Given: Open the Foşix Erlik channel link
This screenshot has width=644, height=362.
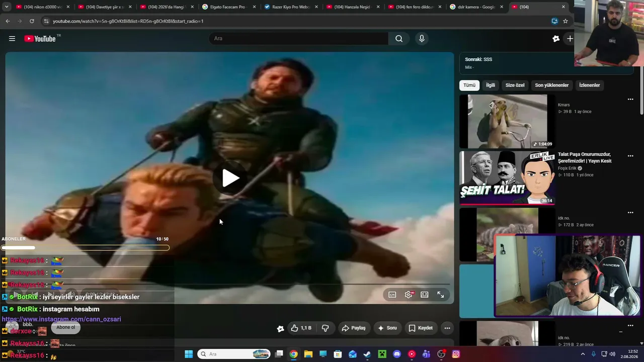Looking at the screenshot, I should pyautogui.click(x=567, y=168).
